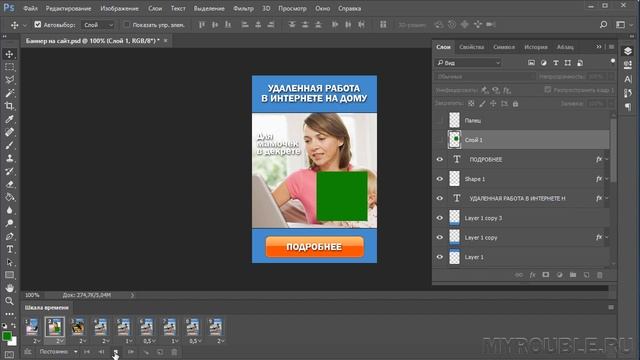This screenshot has width=640, height=360.
Task: Expand effects of ПОДРОБНЕЕ layer
Action: point(607,160)
